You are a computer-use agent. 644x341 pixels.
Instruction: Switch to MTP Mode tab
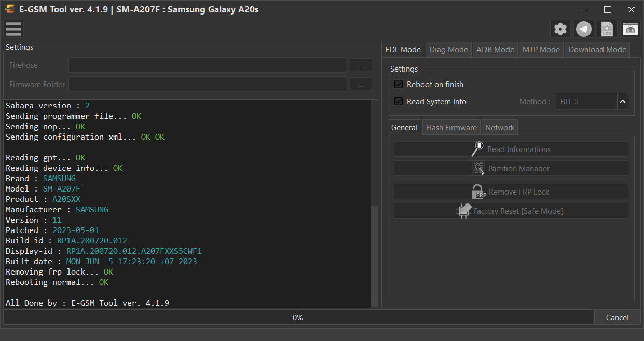[x=541, y=49]
